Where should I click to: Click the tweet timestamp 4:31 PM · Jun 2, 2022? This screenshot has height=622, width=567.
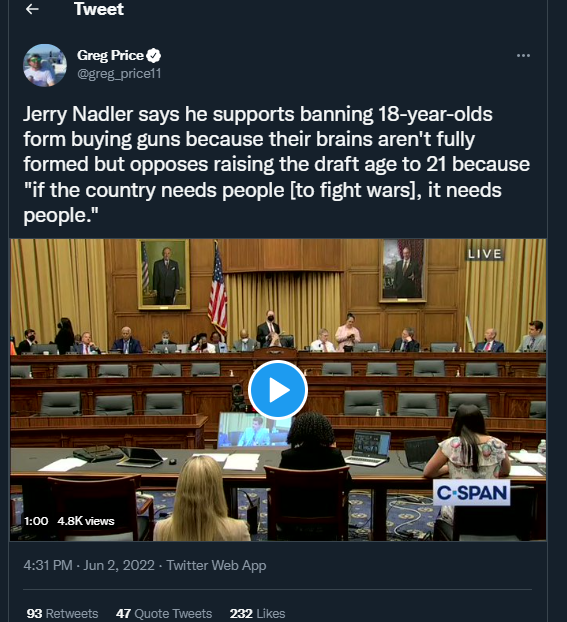coord(89,565)
